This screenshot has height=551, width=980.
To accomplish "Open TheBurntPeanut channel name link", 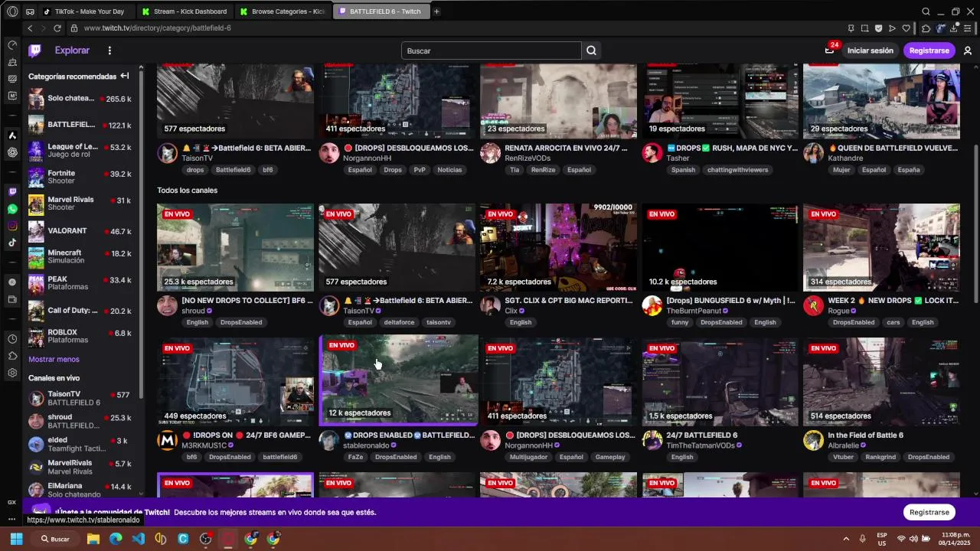I will click(694, 311).
